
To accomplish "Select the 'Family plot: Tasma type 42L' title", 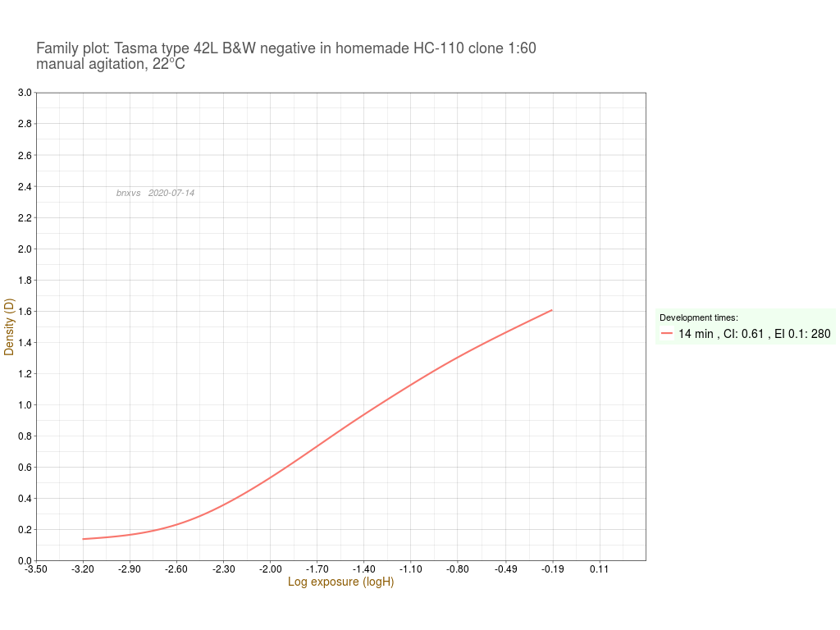I will pyautogui.click(x=285, y=48).
